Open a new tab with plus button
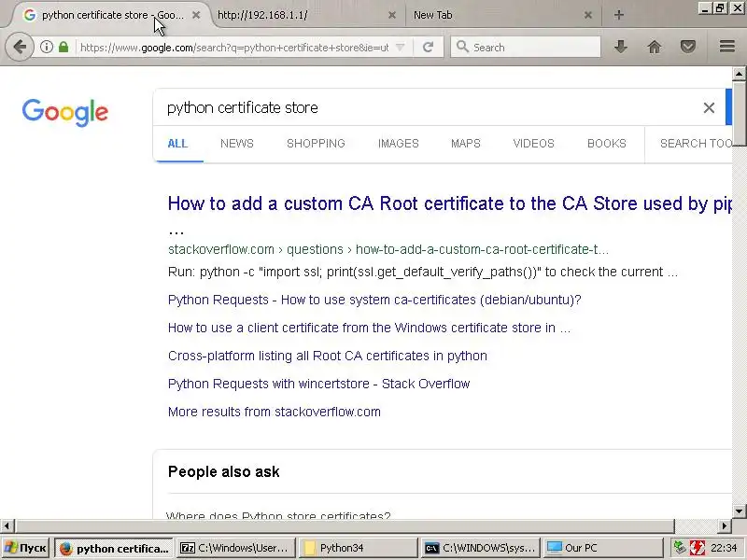The width and height of the screenshot is (747, 560). (x=619, y=15)
